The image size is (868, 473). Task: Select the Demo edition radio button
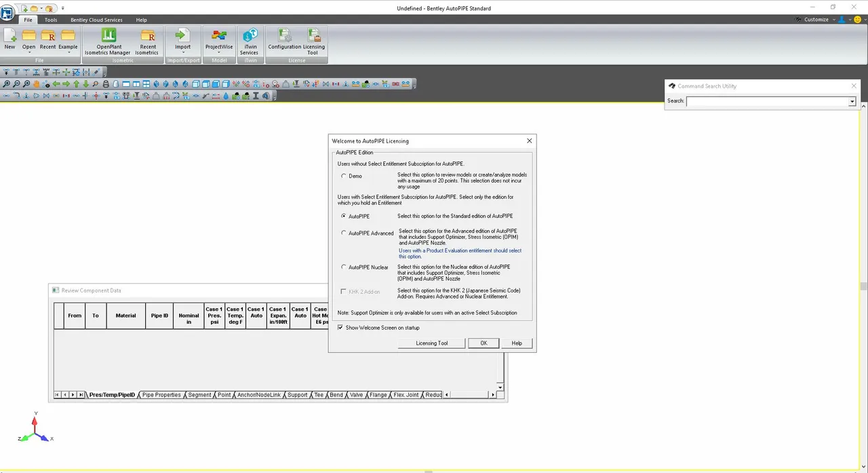tap(344, 176)
